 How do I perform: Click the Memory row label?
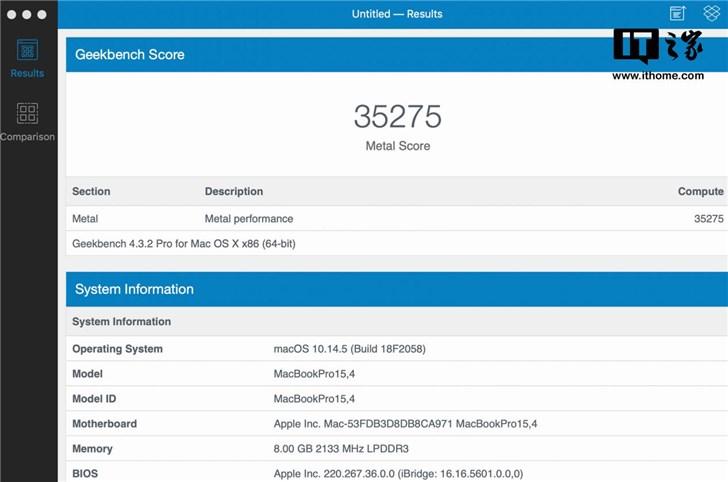92,449
